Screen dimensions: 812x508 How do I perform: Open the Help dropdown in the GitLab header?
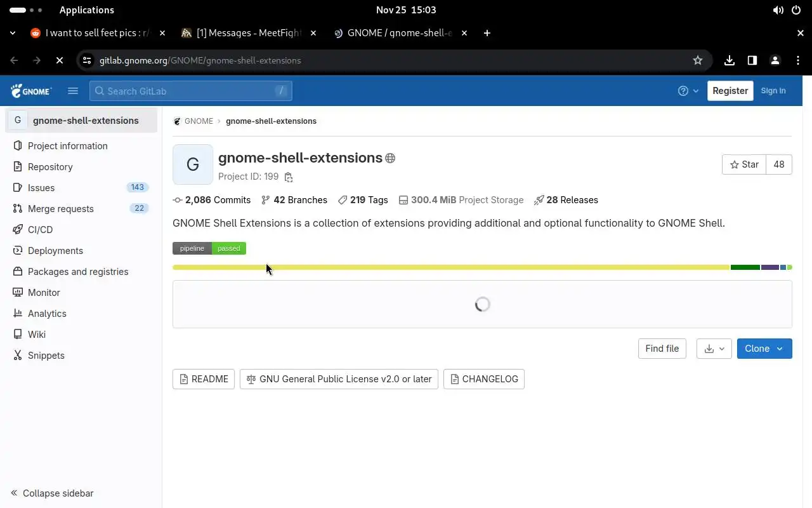pyautogui.click(x=688, y=91)
